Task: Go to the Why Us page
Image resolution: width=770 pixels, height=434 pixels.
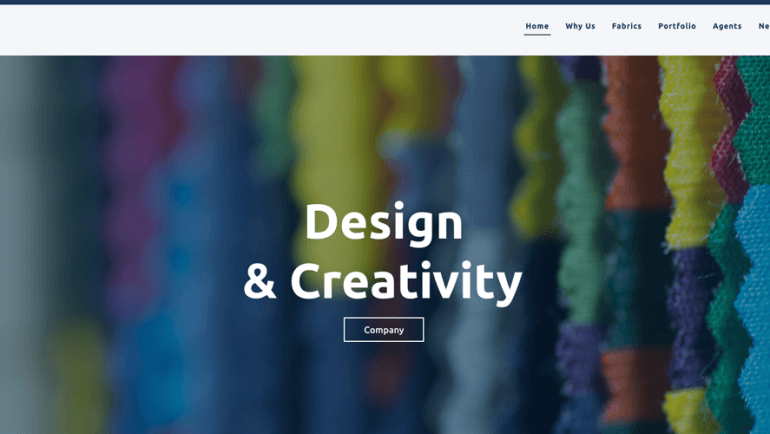Action: [x=580, y=26]
